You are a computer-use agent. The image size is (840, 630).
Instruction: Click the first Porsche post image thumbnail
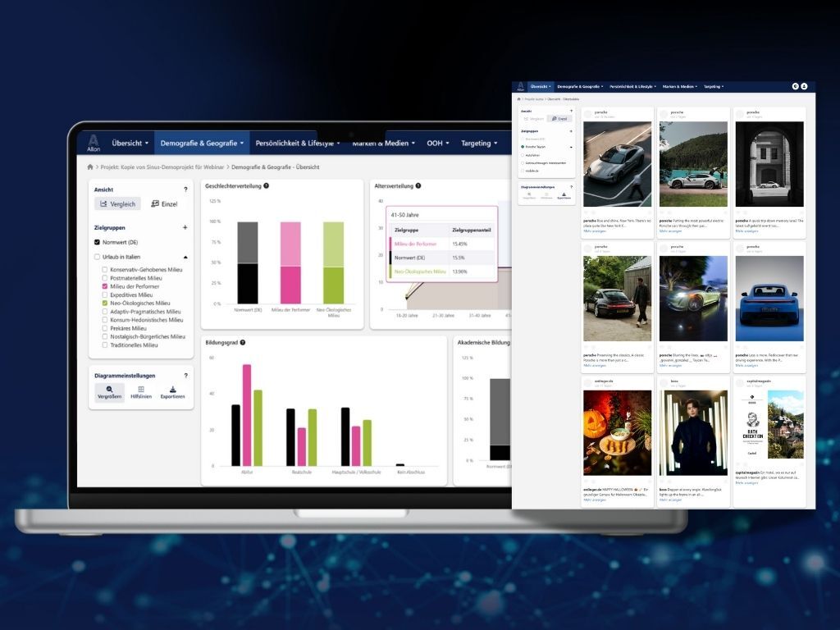pyautogui.click(x=617, y=164)
